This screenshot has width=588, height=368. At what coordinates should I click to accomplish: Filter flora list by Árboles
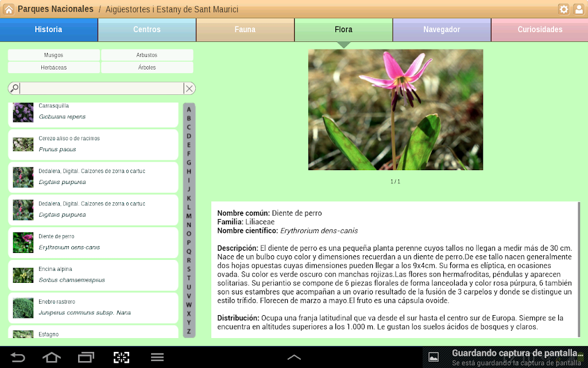pyautogui.click(x=147, y=68)
